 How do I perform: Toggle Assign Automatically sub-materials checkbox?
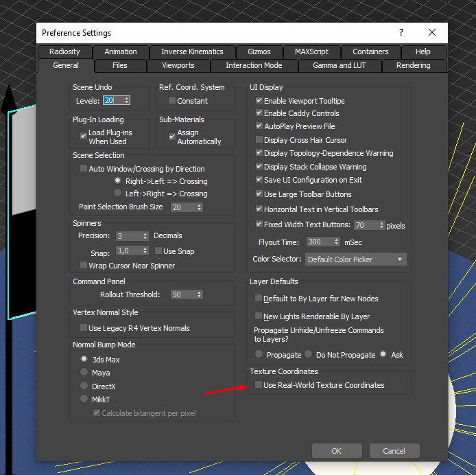(x=172, y=136)
